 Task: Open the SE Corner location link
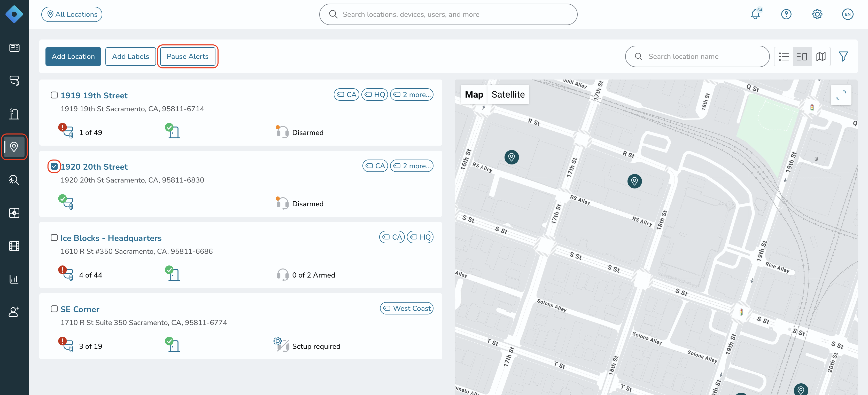[x=80, y=310]
